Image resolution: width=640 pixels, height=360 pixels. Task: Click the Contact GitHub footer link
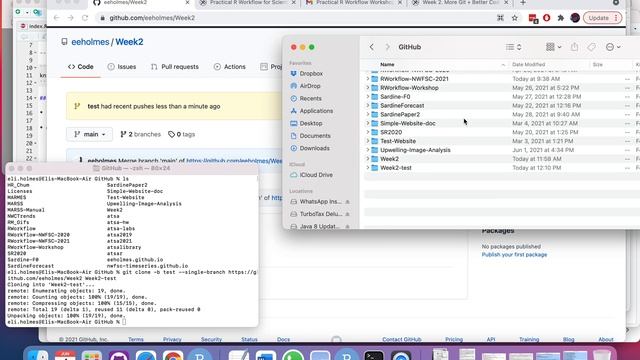(x=402, y=340)
